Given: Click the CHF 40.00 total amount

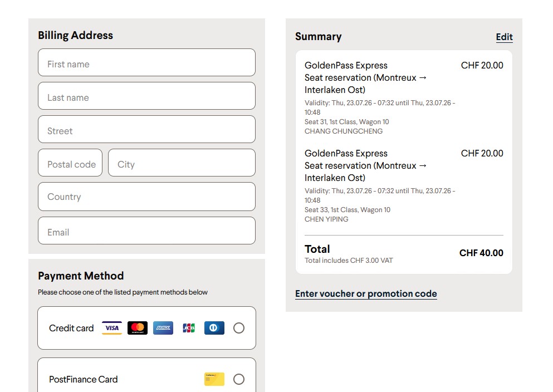Looking at the screenshot, I should 481,253.
